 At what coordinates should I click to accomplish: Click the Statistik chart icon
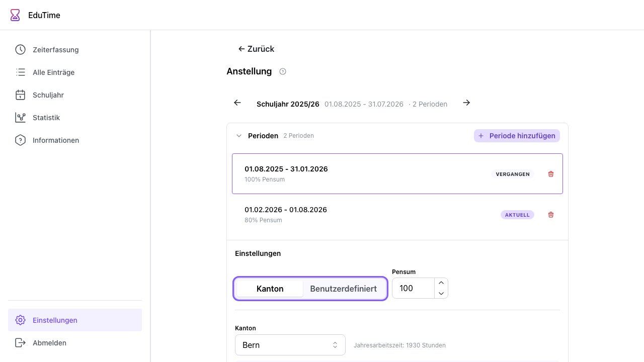[x=20, y=118]
